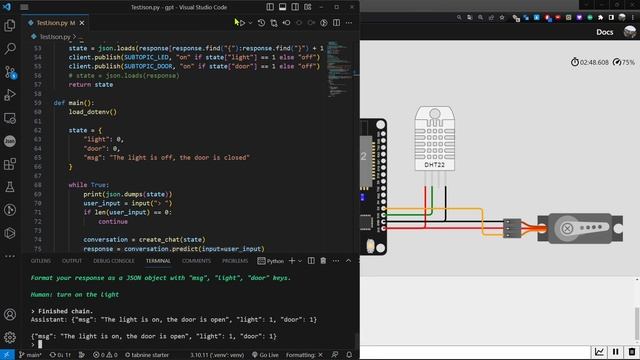The height and width of the screenshot is (360, 640).
Task: Open the Wokwi user avatar menu
Action: [x=630, y=32]
